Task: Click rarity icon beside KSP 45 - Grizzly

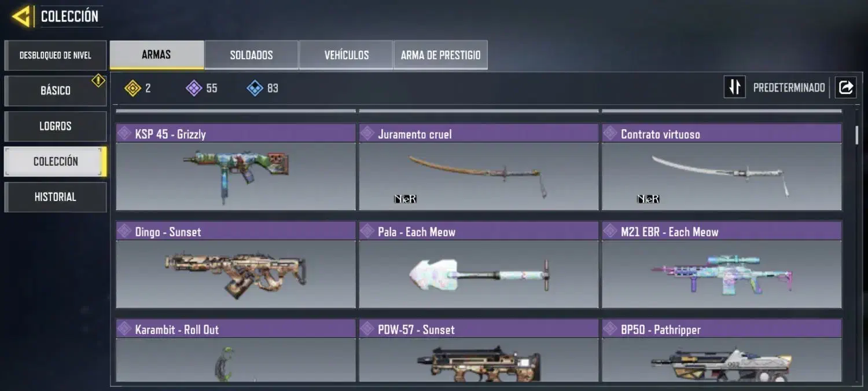Action: [x=124, y=133]
